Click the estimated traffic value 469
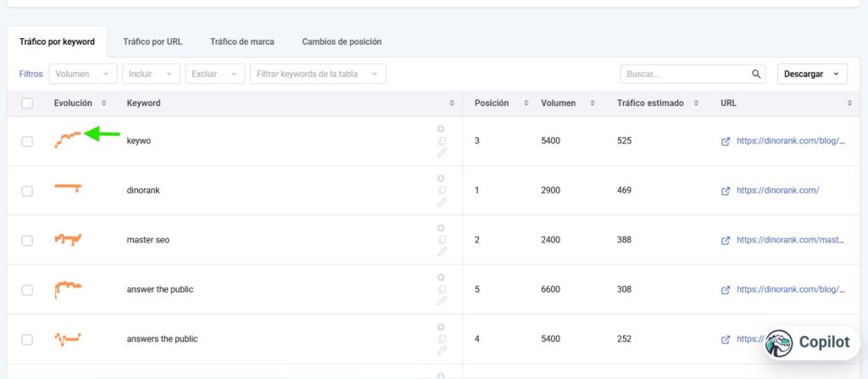Screen dimensions: 868x379 624,190
